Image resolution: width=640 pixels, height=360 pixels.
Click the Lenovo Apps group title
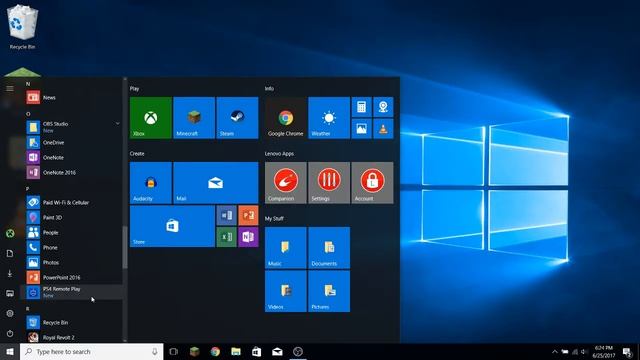click(x=279, y=153)
